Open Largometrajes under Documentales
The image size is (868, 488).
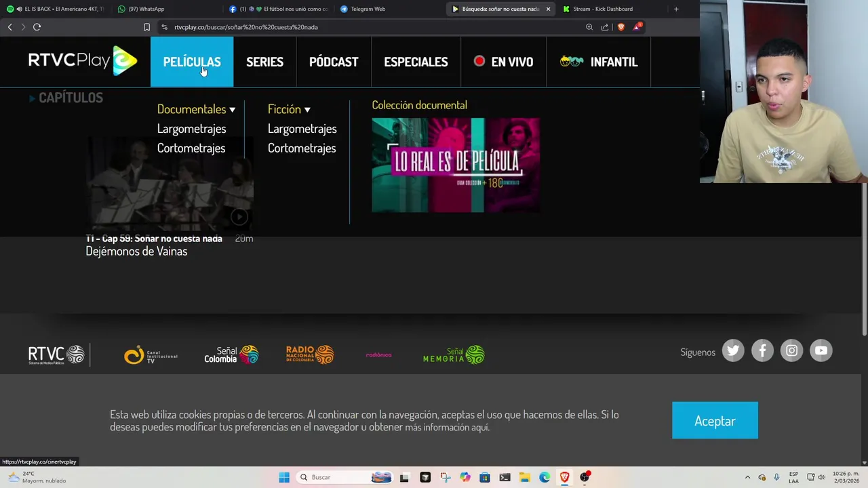pyautogui.click(x=191, y=129)
